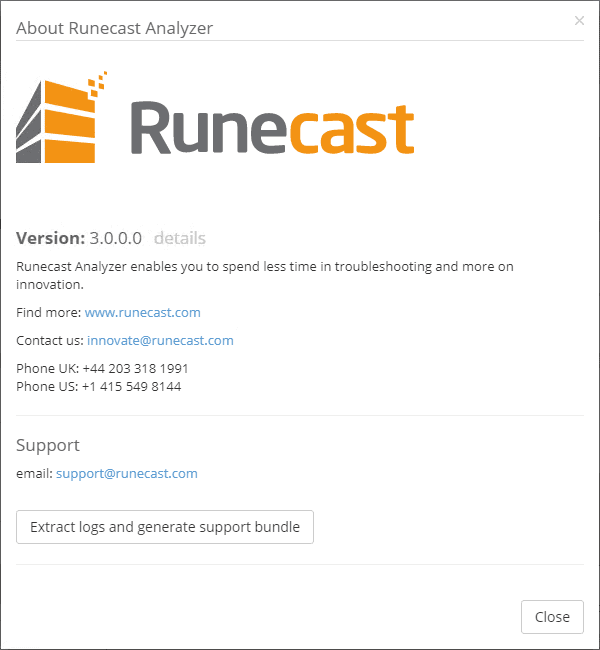This screenshot has height=650, width=600.
Task: Click the innovate@runecast.com email link
Action: [160, 340]
